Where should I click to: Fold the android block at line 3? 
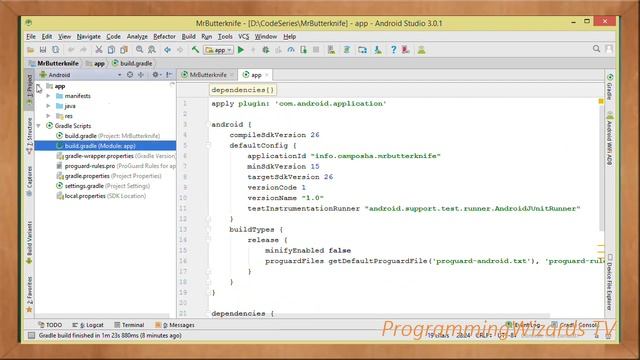207,124
